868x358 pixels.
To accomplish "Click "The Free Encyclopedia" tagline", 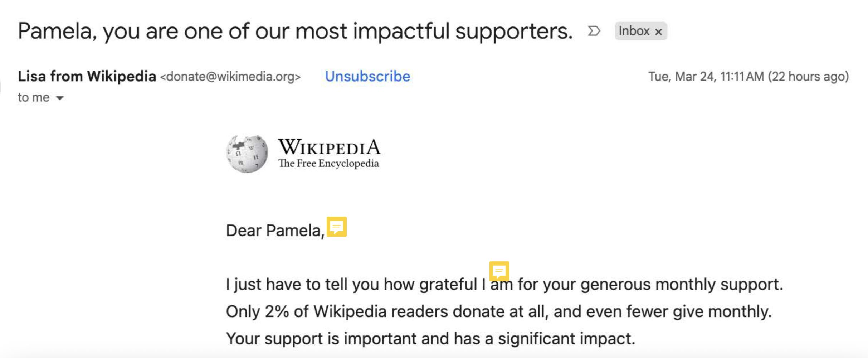I will [x=328, y=164].
